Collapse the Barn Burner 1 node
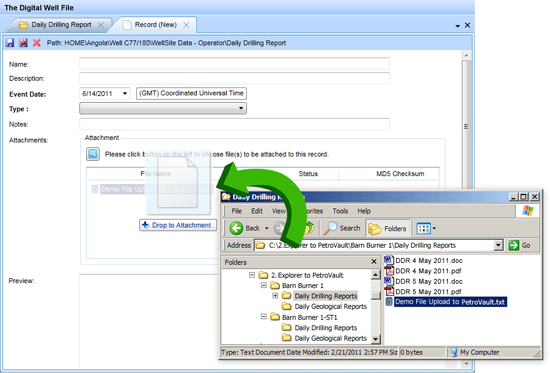Image resolution: width=550 pixels, height=373 pixels. pos(264,285)
